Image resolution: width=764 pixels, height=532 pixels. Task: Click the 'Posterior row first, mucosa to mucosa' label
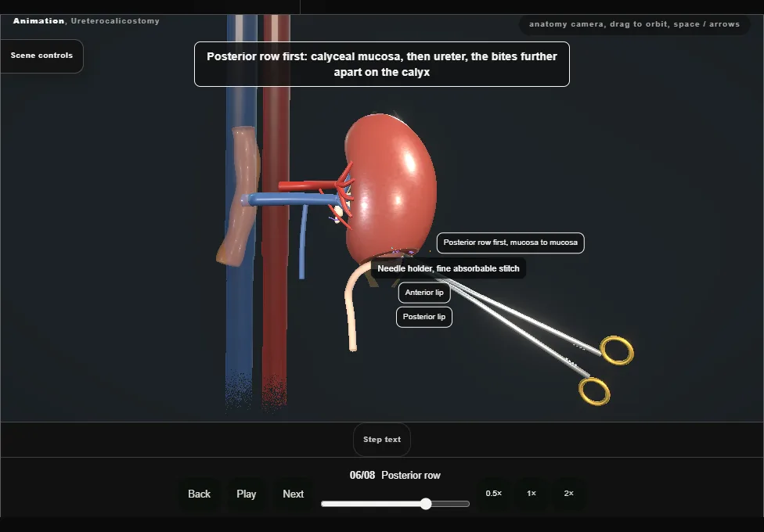point(510,243)
